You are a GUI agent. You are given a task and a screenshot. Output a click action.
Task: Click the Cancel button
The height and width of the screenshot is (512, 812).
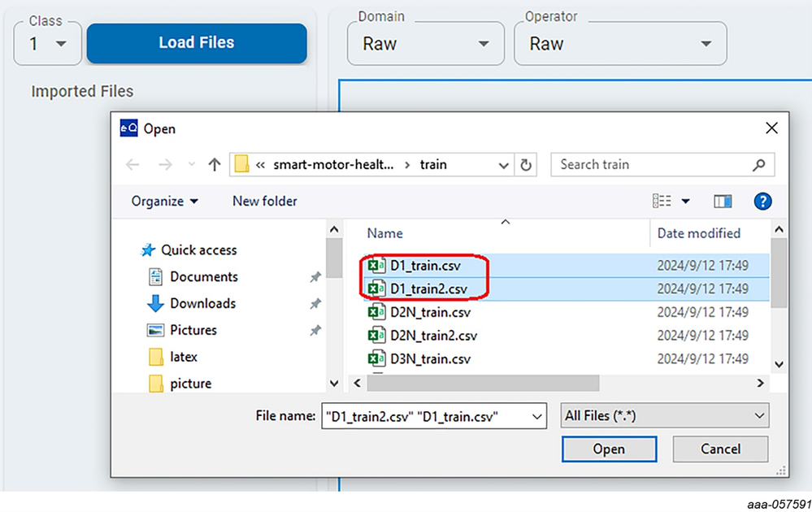pos(720,449)
